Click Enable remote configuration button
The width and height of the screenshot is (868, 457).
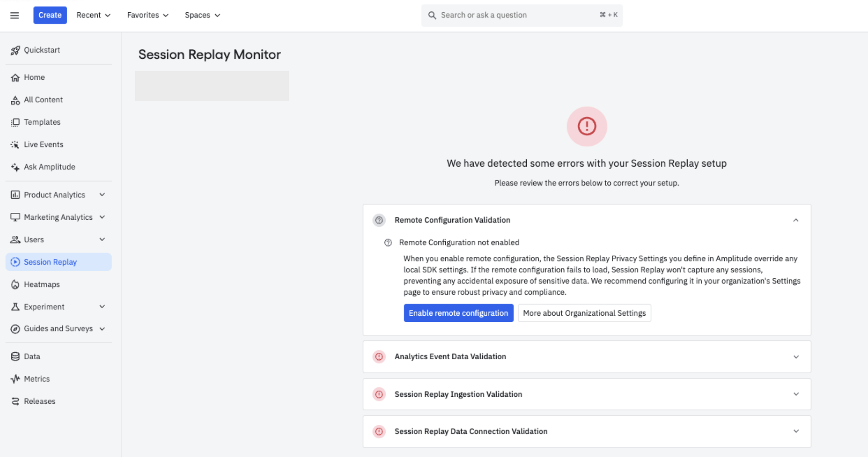(458, 313)
